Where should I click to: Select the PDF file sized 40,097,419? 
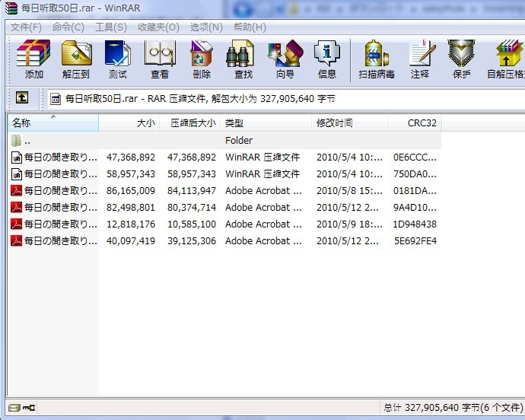(x=224, y=240)
